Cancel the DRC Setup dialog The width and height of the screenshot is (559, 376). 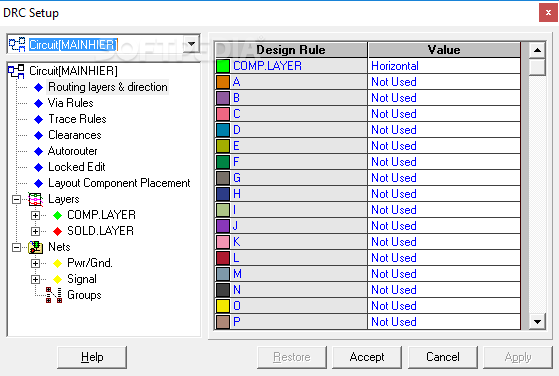443,357
